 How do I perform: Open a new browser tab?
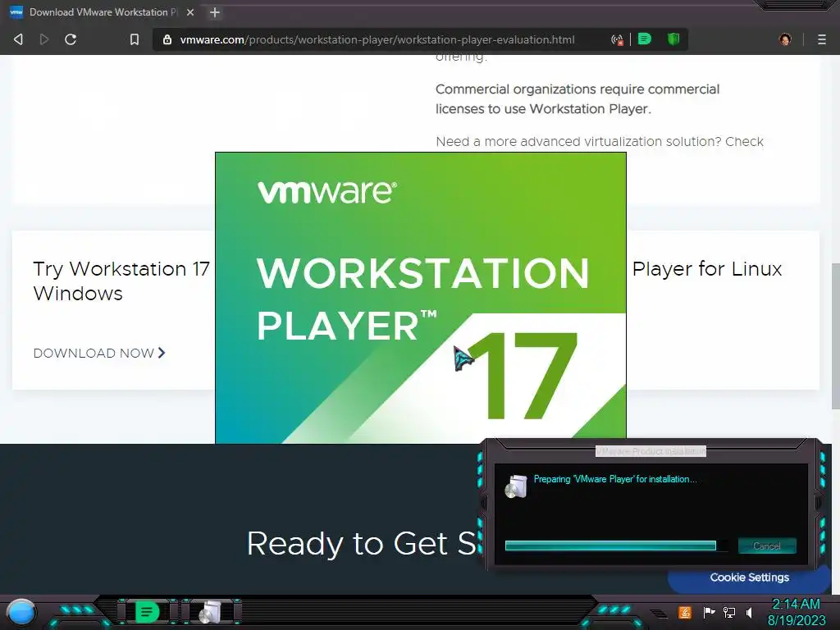pos(215,12)
